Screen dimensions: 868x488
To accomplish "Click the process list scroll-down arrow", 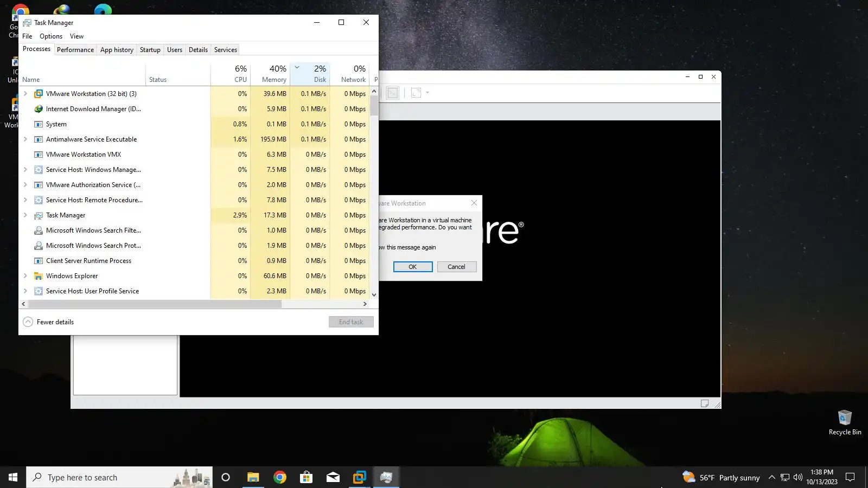I will coord(374,294).
